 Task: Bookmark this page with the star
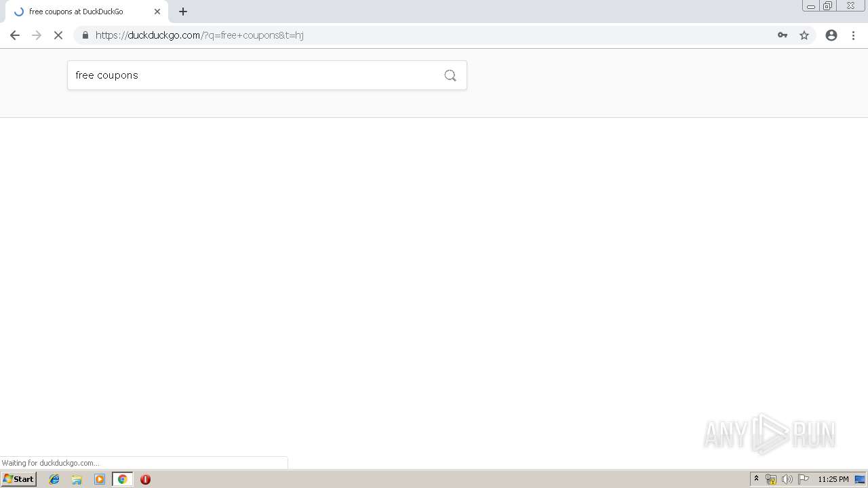[x=804, y=35]
